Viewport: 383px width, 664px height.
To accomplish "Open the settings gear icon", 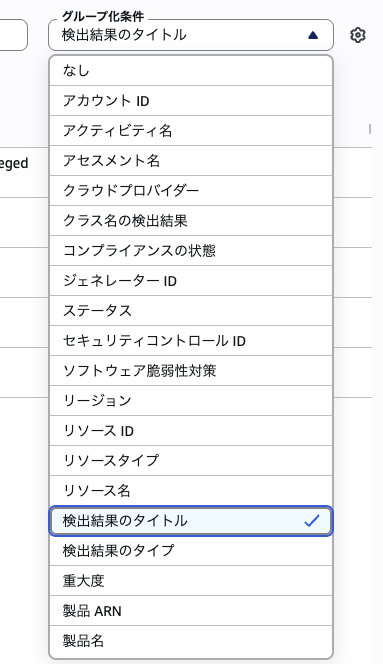I will [x=358, y=35].
